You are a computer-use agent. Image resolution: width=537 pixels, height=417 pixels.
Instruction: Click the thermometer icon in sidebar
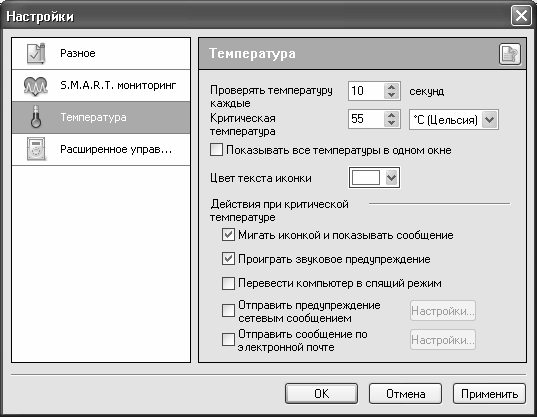[x=36, y=117]
